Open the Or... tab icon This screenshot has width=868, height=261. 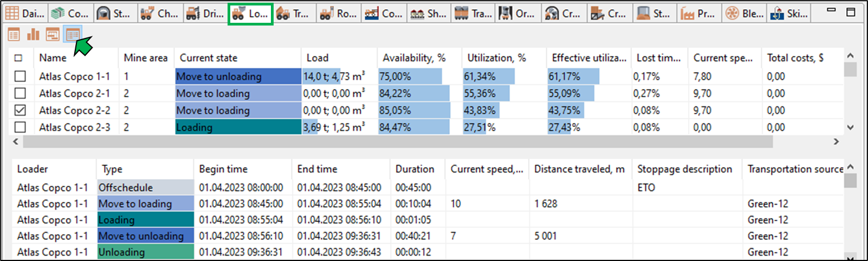point(517,13)
